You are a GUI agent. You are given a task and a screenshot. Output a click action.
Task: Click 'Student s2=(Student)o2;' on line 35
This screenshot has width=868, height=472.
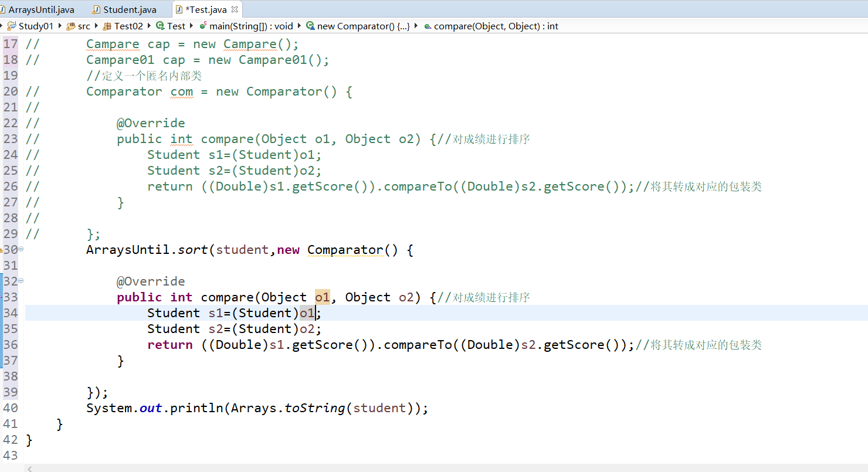click(235, 329)
